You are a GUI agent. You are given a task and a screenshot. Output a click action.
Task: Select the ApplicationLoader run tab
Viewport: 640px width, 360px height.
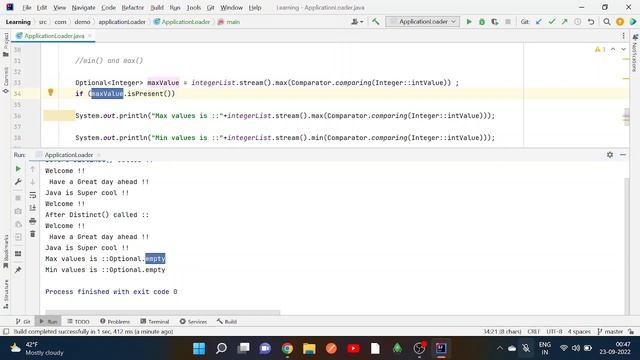69,155
